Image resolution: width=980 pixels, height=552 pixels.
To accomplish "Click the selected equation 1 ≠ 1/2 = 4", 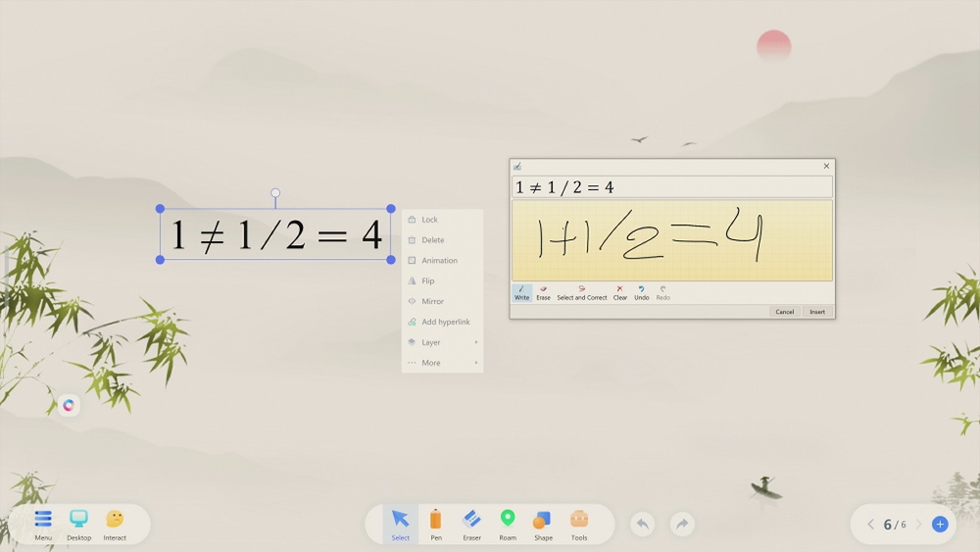I will pos(275,234).
